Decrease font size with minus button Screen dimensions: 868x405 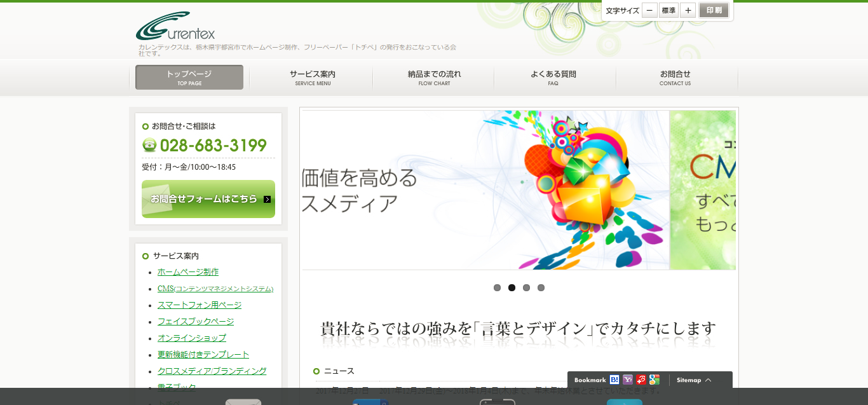(649, 10)
